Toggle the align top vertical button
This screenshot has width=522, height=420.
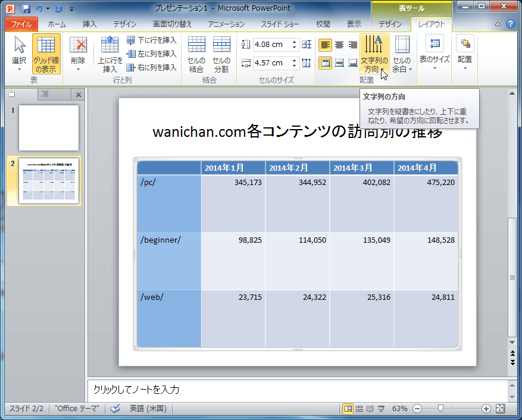click(x=325, y=63)
